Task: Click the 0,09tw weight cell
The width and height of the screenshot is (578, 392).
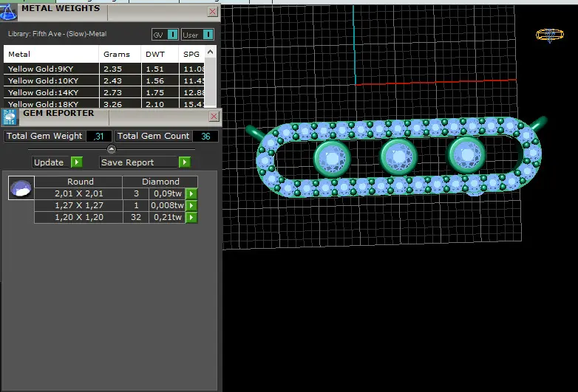Action: tap(167, 193)
